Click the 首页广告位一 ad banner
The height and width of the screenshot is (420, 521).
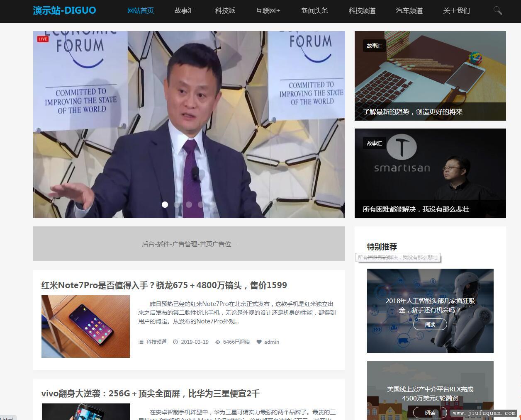pos(189,244)
